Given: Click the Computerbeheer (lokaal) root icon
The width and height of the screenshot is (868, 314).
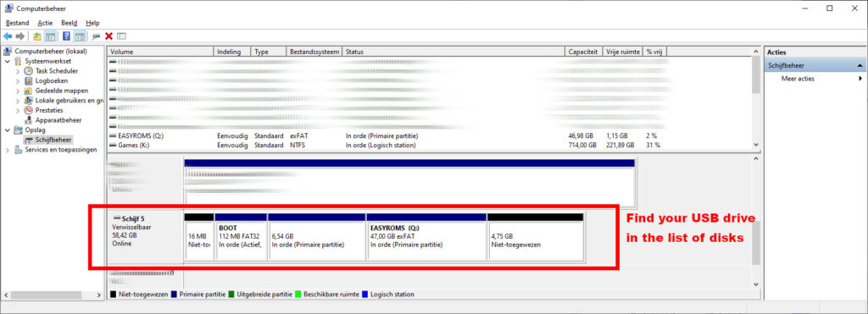Looking at the screenshot, I should pyautogui.click(x=8, y=52).
